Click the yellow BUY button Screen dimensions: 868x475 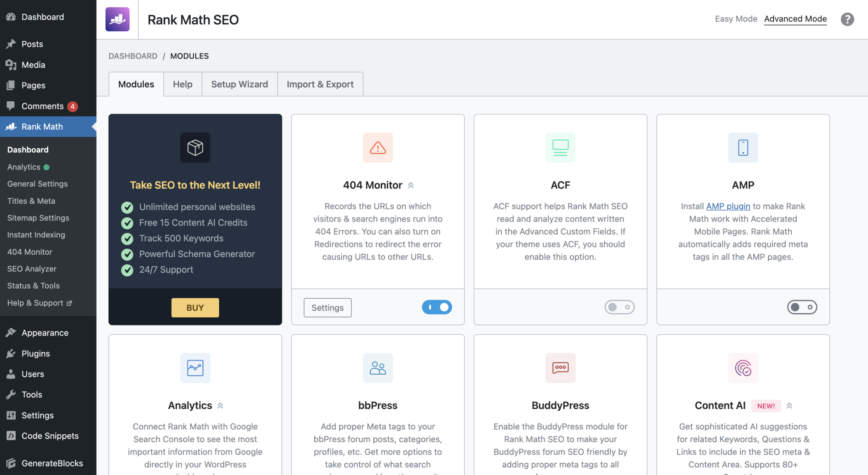click(x=195, y=308)
